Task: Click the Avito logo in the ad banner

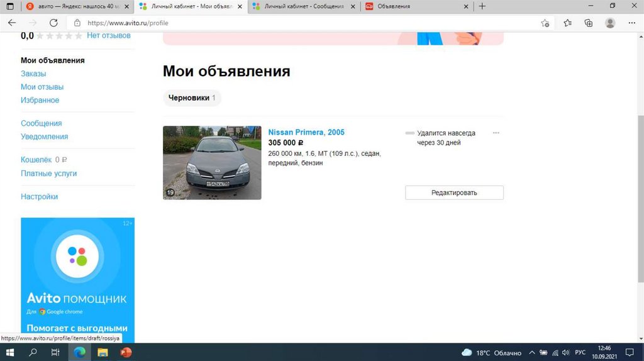Action: [x=77, y=256]
